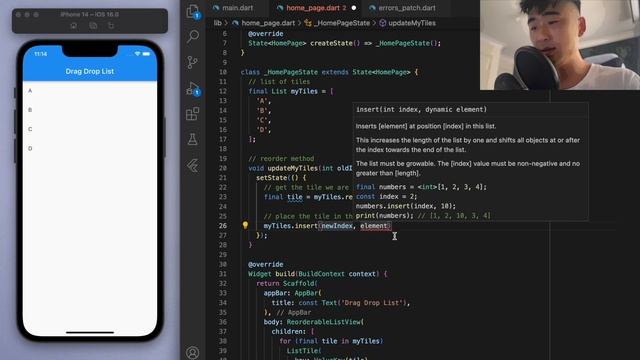Click the unsaved dot on home_page.dart tab
This screenshot has width=640, height=360.
pyautogui.click(x=353, y=8)
